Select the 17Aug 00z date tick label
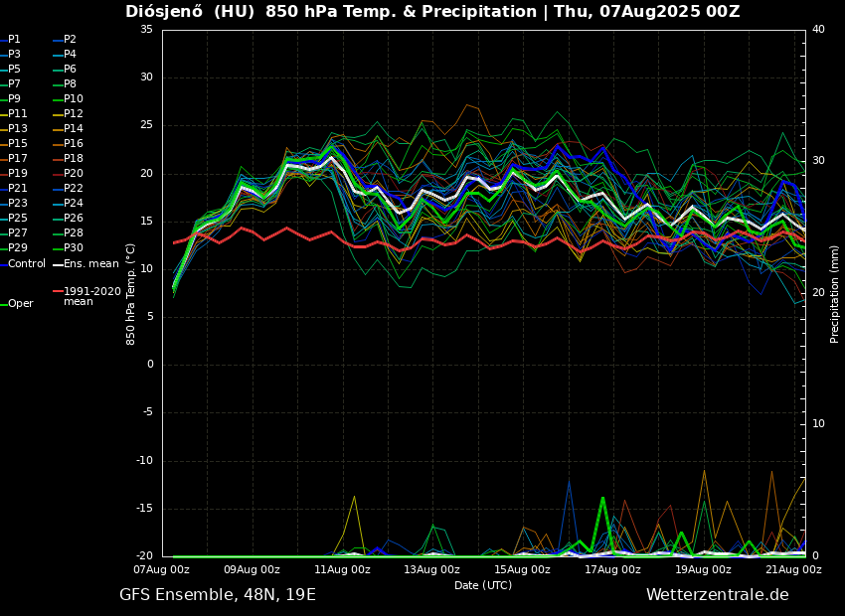The width and height of the screenshot is (845, 616). 612,570
